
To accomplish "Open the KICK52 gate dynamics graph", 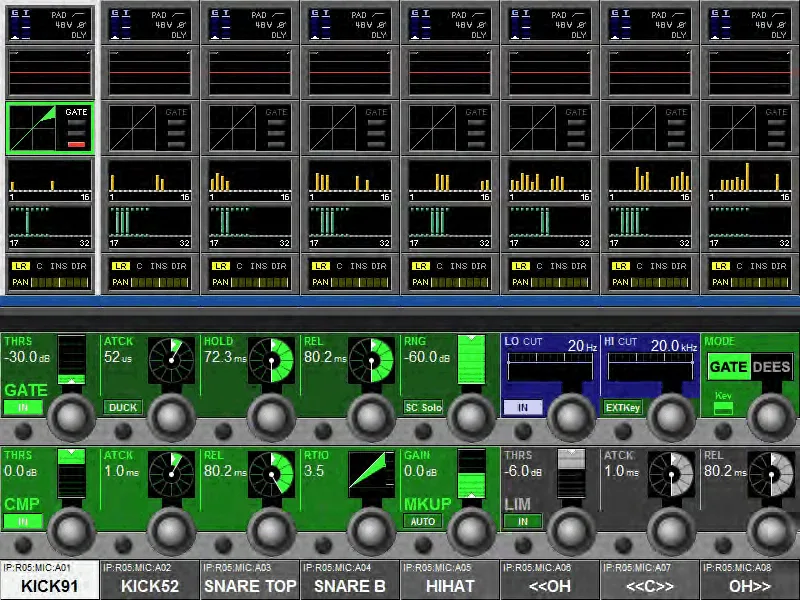I will (x=149, y=128).
